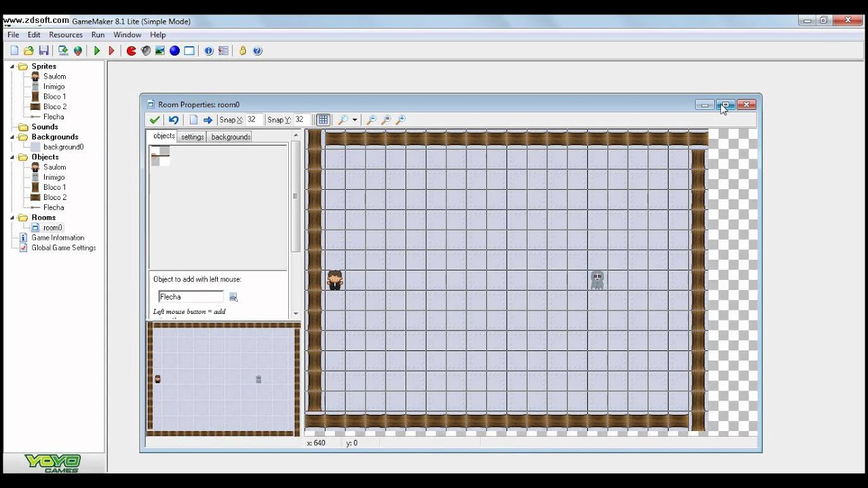Select the Saulom object under Objects
This screenshot has height=488, width=868.
coord(54,167)
